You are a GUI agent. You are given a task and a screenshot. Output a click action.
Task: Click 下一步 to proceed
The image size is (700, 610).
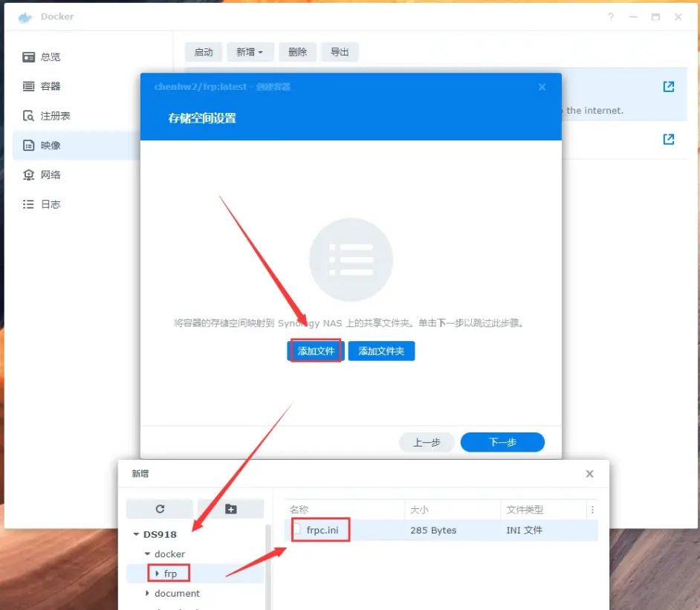coord(502,442)
